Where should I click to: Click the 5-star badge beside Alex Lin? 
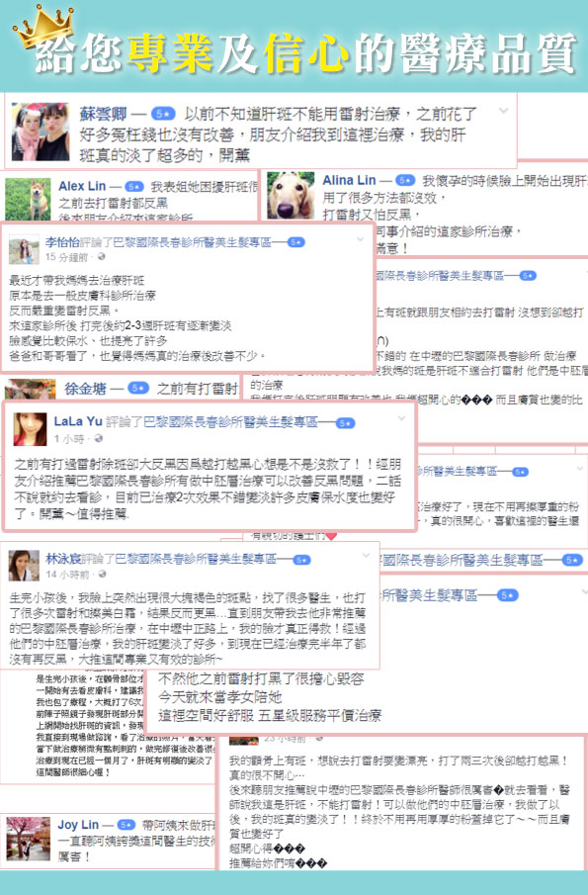pos(134,187)
